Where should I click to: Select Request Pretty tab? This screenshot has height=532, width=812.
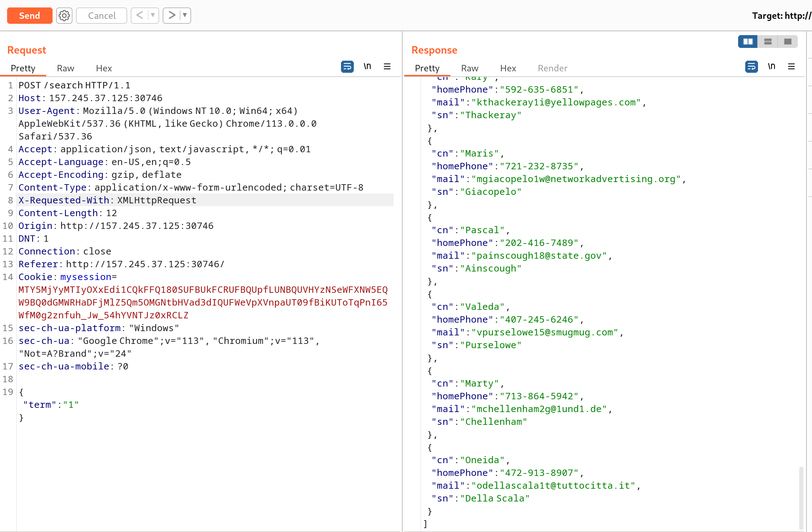(x=23, y=68)
